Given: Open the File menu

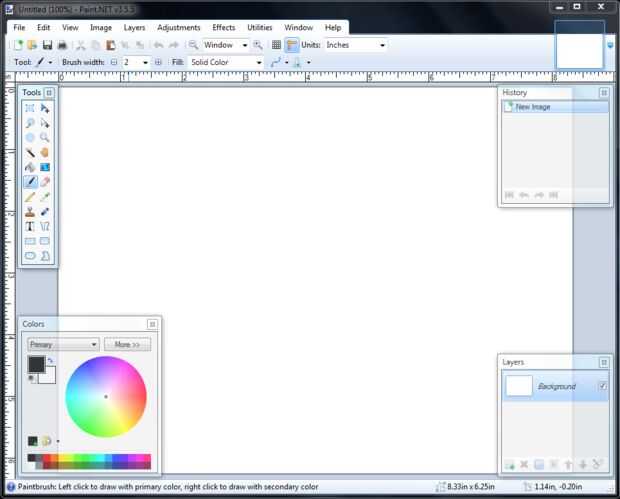Looking at the screenshot, I should click(19, 27).
